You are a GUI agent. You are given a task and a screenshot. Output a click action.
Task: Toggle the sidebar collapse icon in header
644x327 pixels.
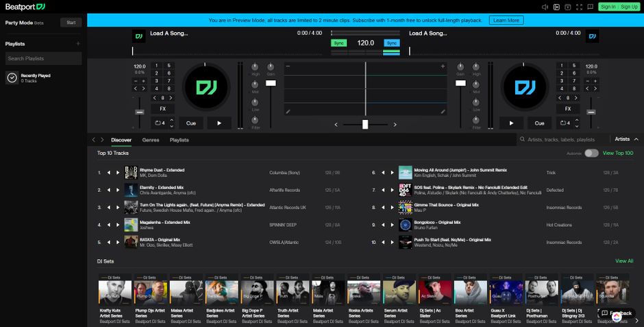556,7
